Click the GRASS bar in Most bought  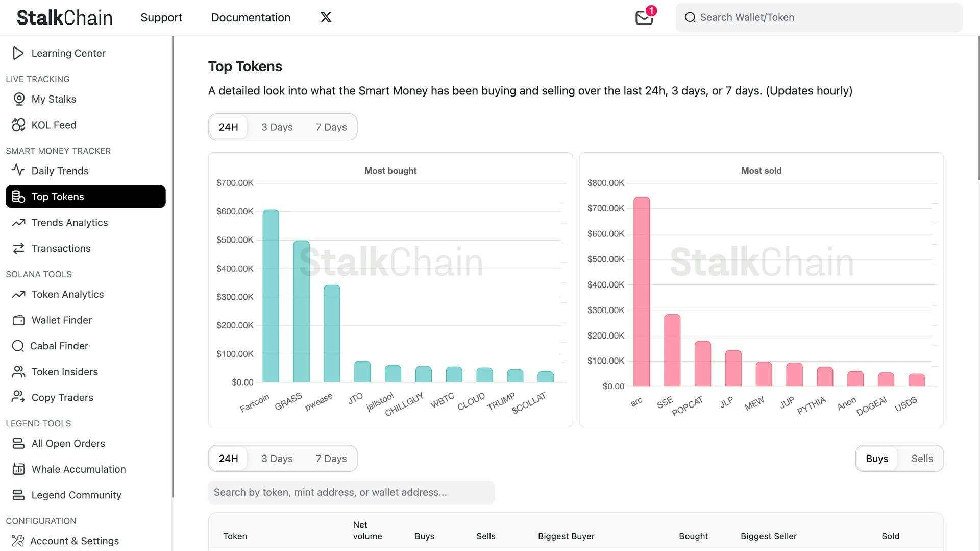(301, 312)
